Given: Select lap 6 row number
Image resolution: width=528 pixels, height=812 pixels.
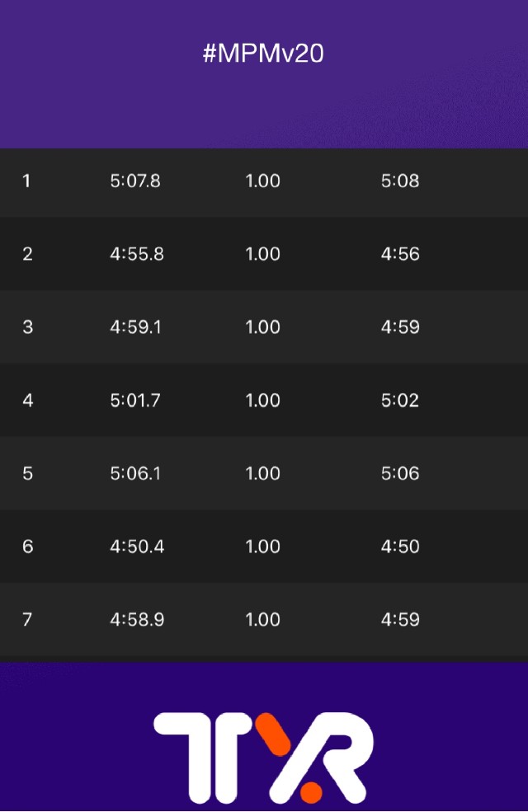Looking at the screenshot, I should (27, 547).
